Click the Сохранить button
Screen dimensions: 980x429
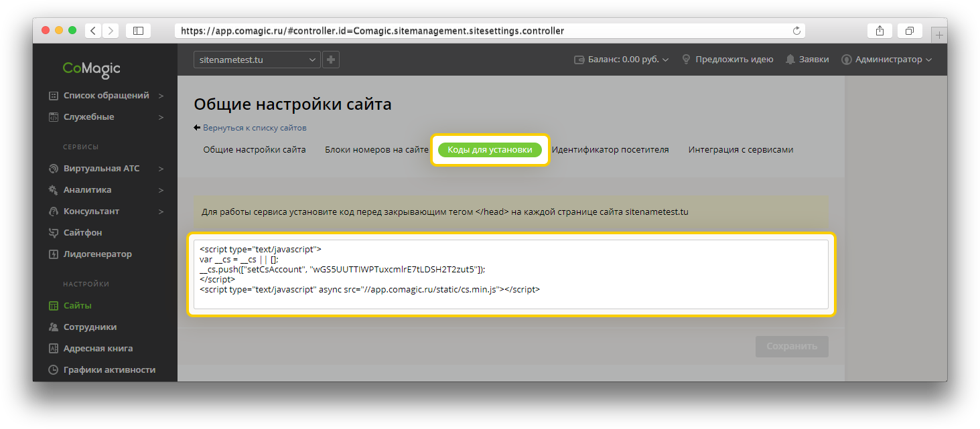coord(792,347)
